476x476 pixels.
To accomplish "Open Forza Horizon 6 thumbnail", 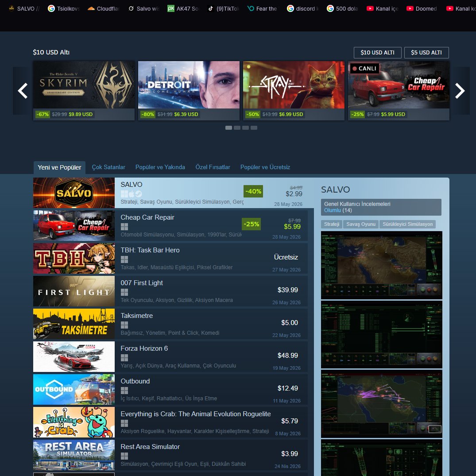I will 74,357.
